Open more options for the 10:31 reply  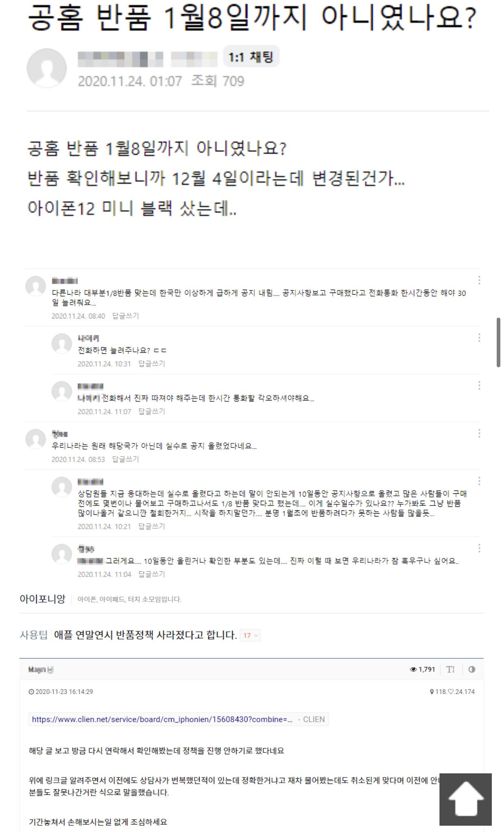(479, 338)
